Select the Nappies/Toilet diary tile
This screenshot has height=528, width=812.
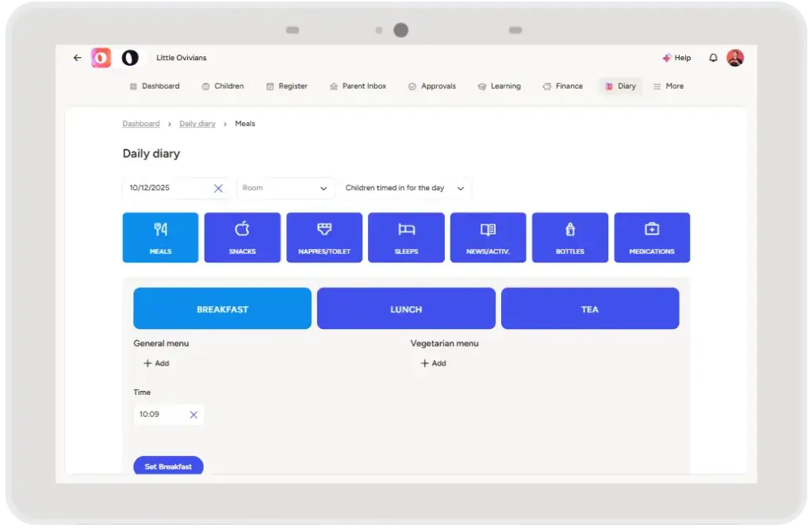click(x=324, y=237)
